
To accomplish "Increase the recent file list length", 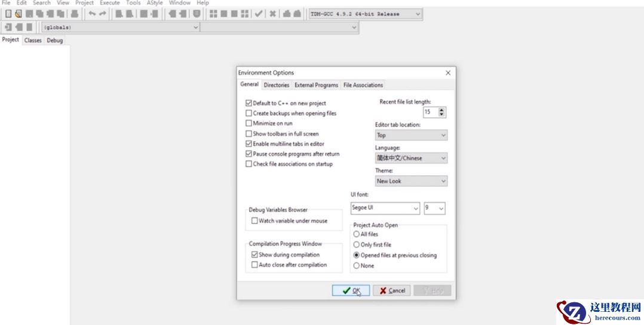I will (441, 109).
